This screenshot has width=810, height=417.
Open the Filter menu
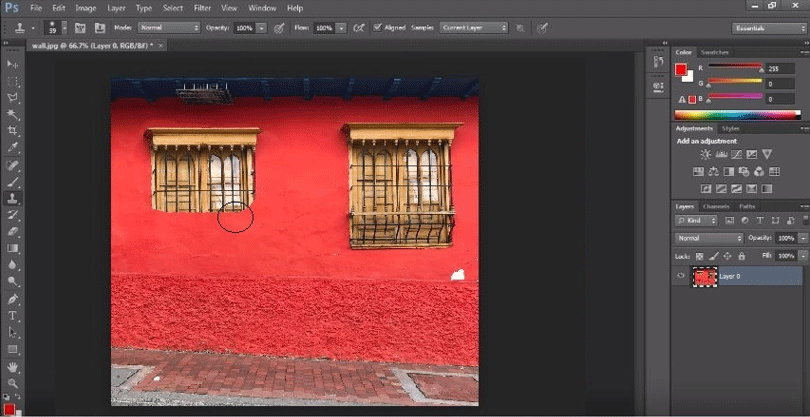[202, 8]
